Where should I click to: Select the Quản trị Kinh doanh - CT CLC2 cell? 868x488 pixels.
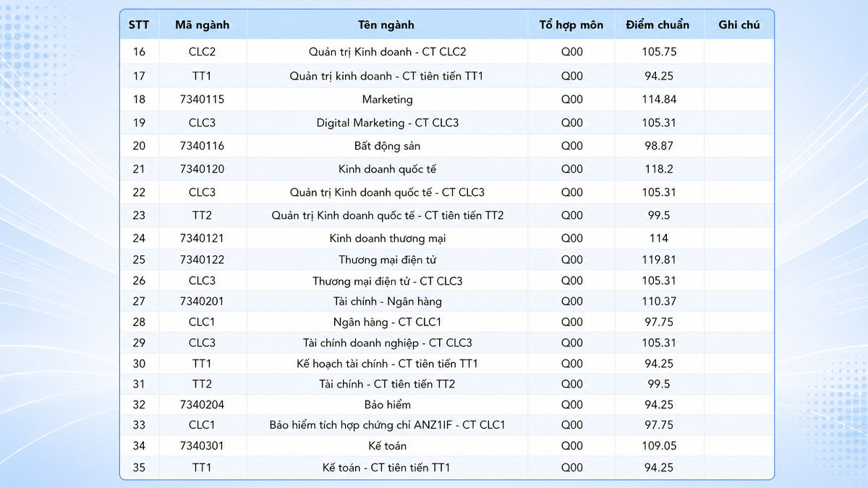pos(388,52)
